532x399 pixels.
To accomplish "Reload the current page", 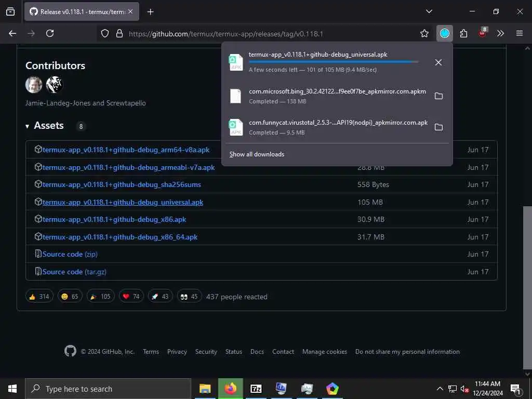I will [50, 33].
